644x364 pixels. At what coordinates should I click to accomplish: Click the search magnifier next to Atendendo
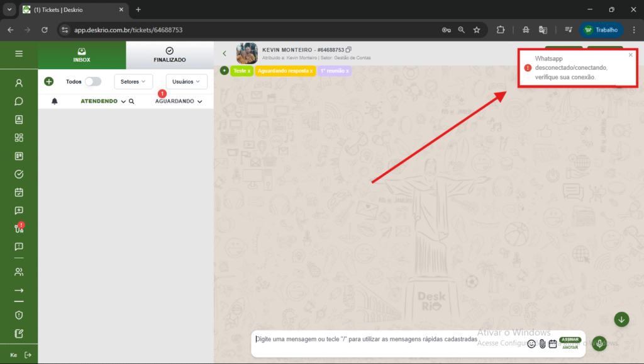[x=131, y=101]
